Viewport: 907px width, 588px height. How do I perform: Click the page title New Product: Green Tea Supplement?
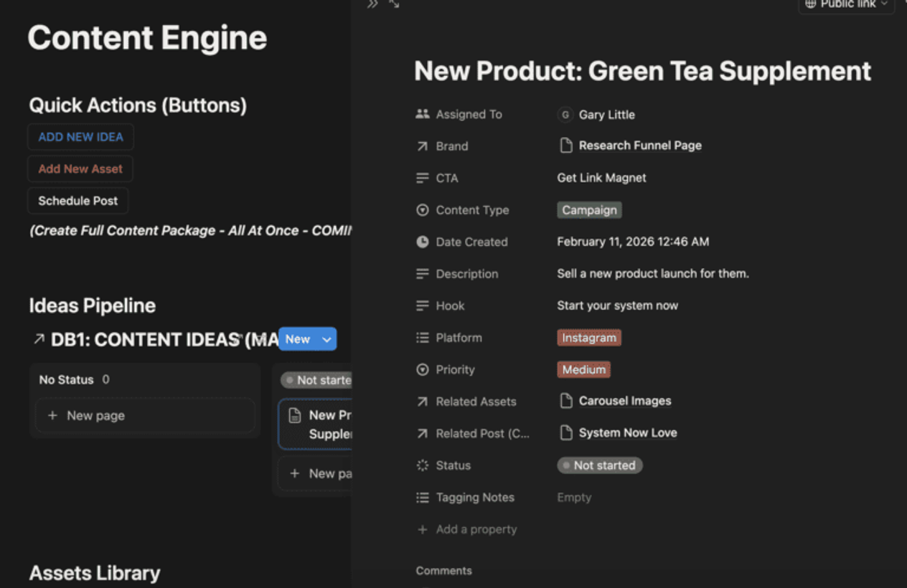click(642, 71)
